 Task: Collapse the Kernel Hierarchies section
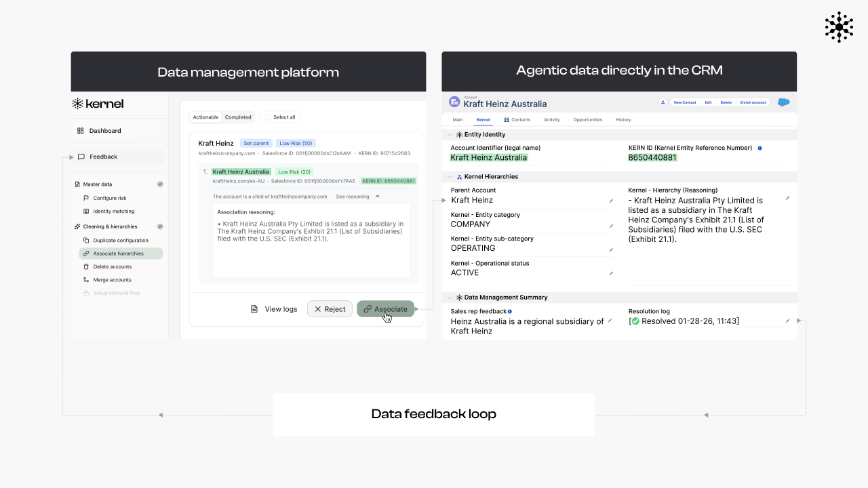point(450,177)
